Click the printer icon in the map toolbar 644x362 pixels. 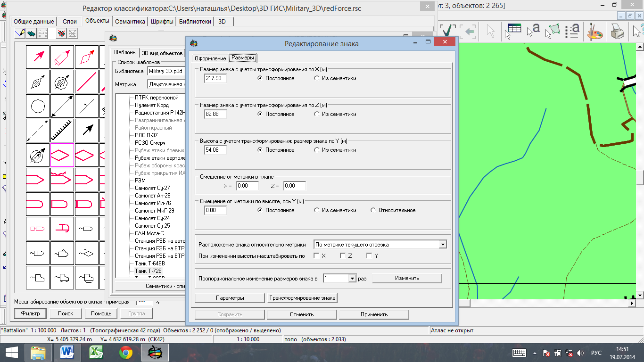617,32
